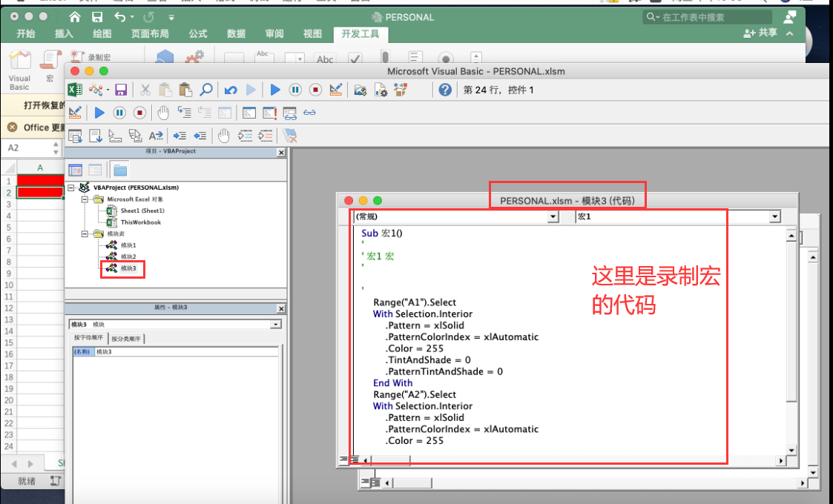Click the Complete Word icon
Image resolution: width=833 pixels, height=504 pixels.
[x=156, y=136]
